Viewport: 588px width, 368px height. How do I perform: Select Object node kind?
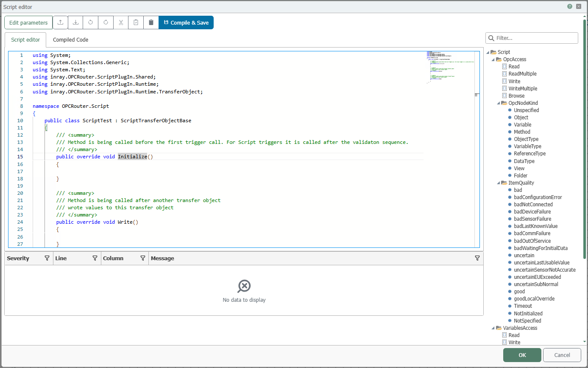pos(521,118)
